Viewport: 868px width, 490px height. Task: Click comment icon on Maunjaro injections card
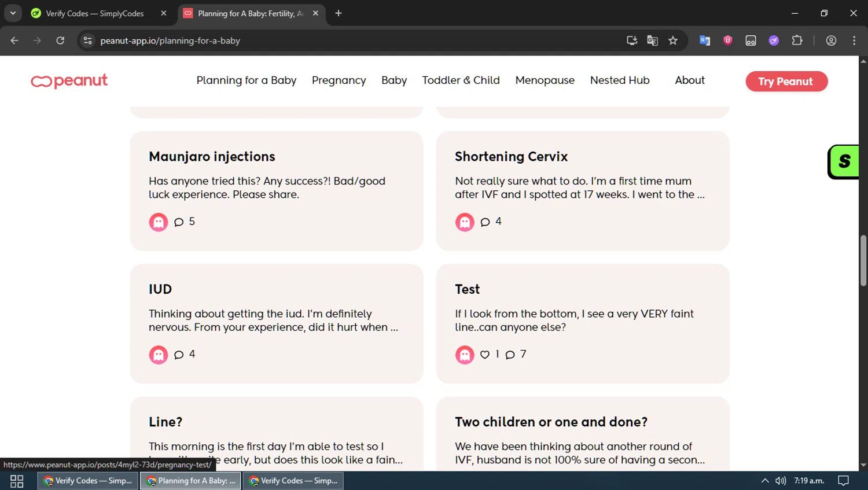tap(179, 222)
